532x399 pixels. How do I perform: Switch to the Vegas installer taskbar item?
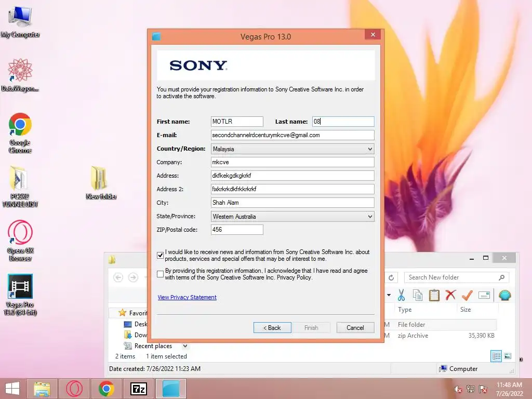pyautogui.click(x=170, y=389)
